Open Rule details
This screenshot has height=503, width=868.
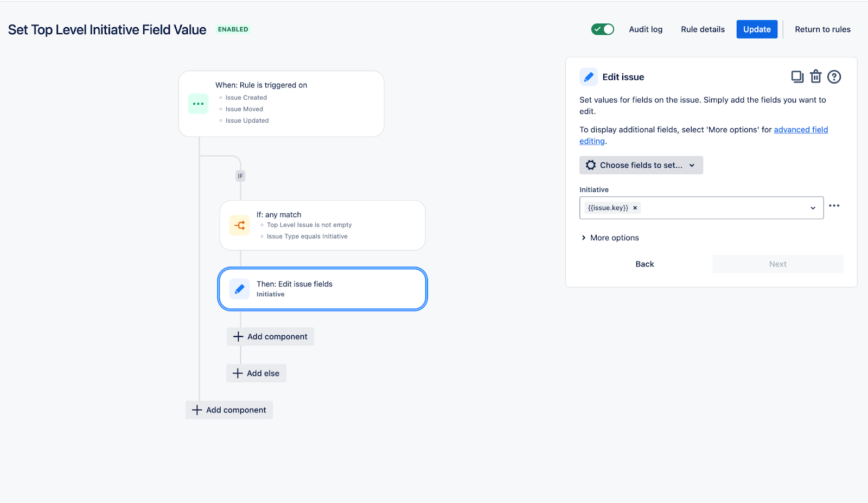pos(703,29)
